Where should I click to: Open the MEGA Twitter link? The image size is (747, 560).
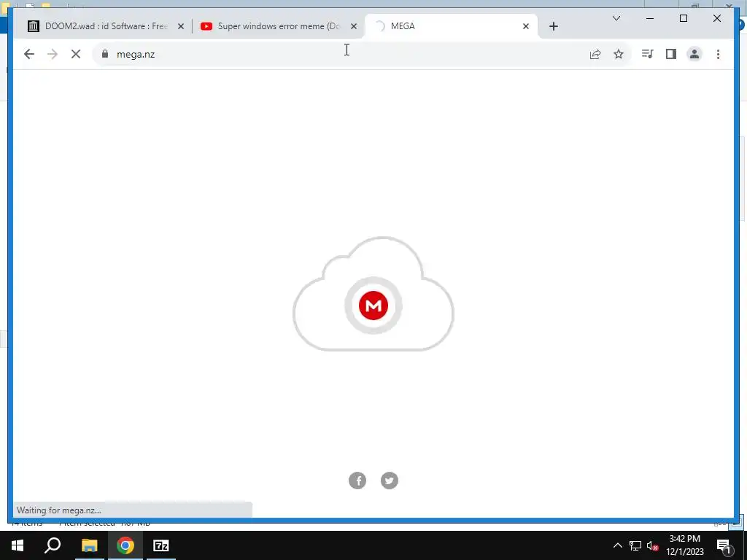click(x=390, y=481)
